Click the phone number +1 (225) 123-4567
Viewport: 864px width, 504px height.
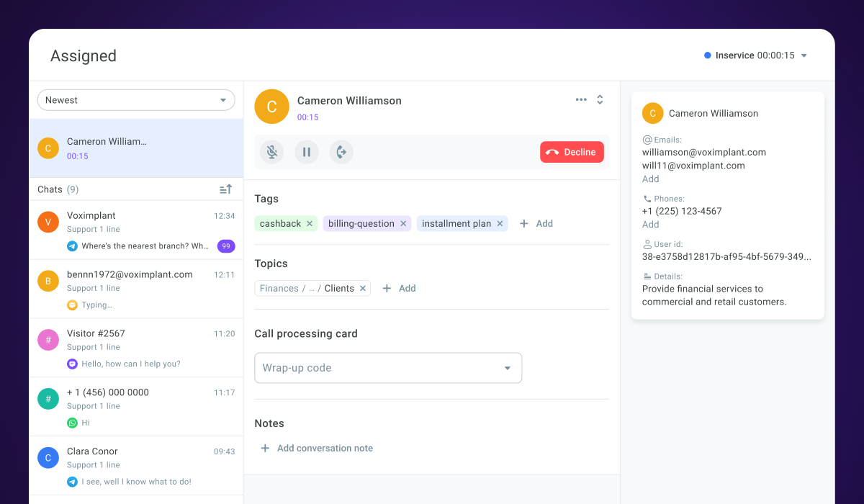click(x=682, y=212)
